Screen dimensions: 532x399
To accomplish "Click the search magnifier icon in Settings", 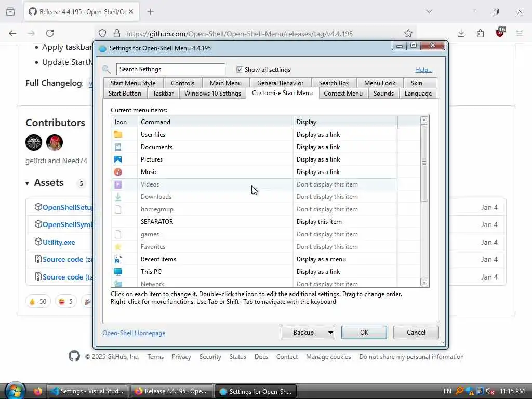I will pos(107,70).
